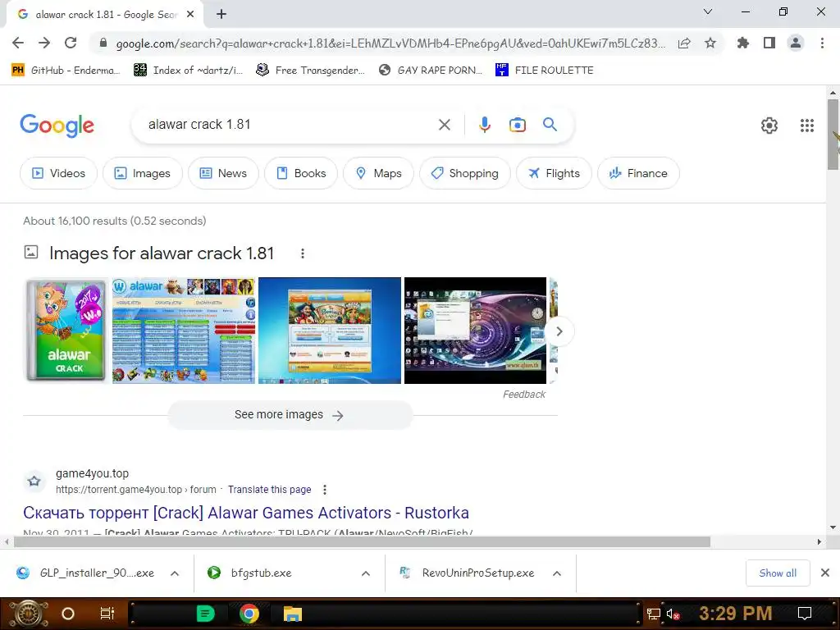This screenshot has height=630, width=840.
Task: Click the muted volume tray icon
Action: [x=673, y=614]
